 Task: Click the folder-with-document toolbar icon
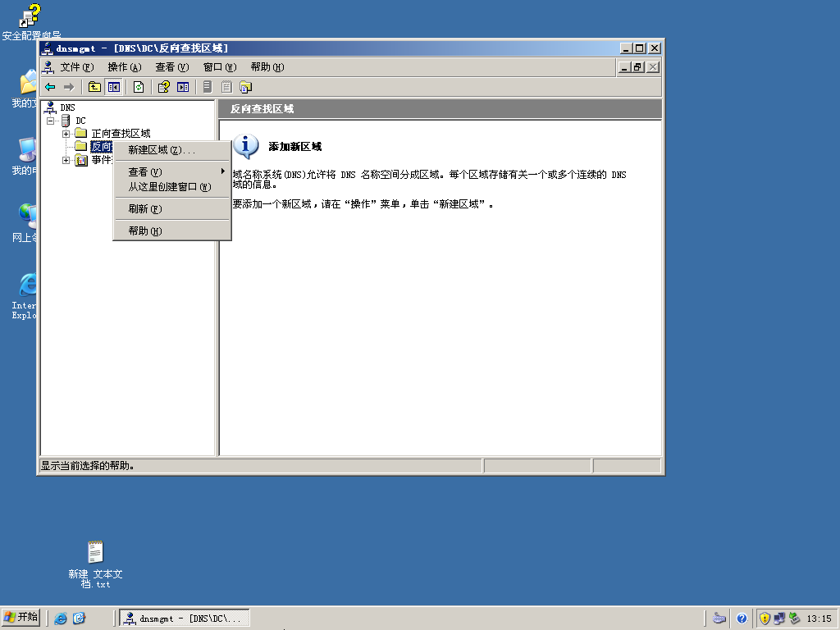pos(245,87)
